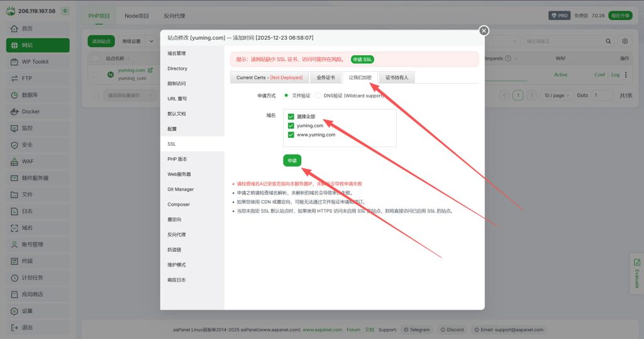Open the WAF shield icon
Image resolution: width=644 pixels, height=339 pixels.
coord(14,162)
